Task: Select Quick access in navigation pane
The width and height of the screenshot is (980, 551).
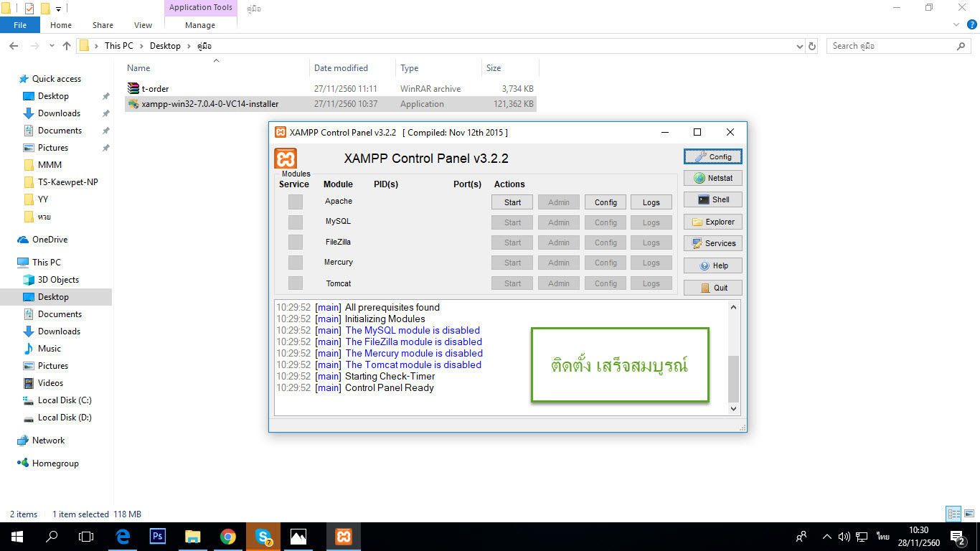Action: 56,79
